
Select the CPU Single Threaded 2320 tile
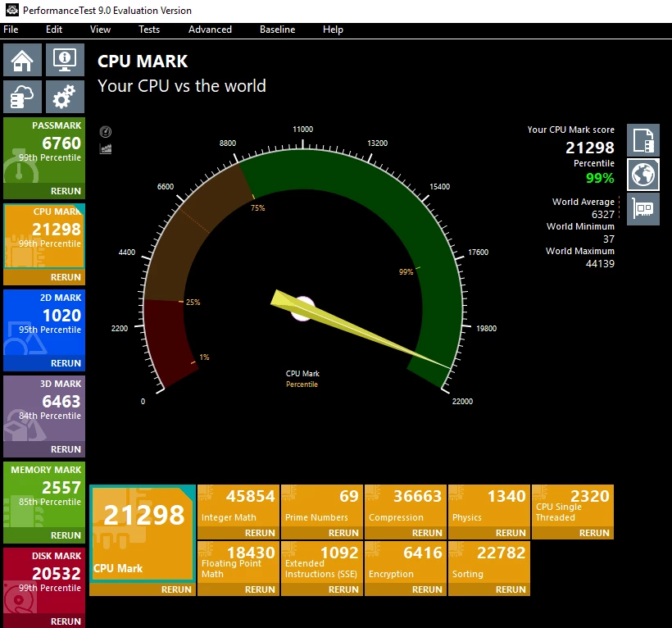[573, 506]
